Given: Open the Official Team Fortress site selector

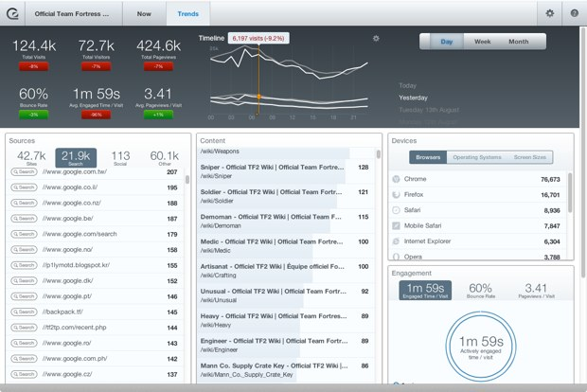Looking at the screenshot, I should pyautogui.click(x=74, y=14).
